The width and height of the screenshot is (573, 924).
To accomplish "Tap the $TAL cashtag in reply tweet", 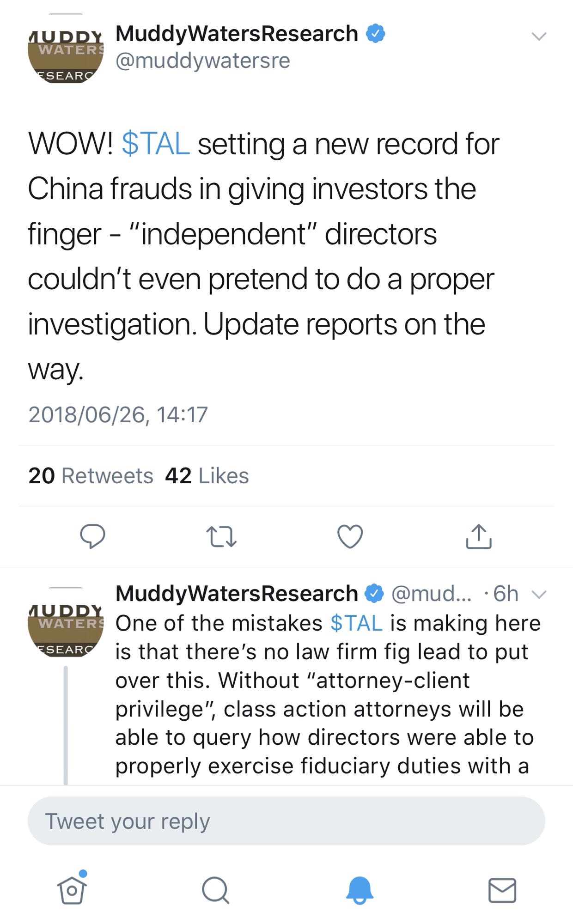I will [356, 623].
